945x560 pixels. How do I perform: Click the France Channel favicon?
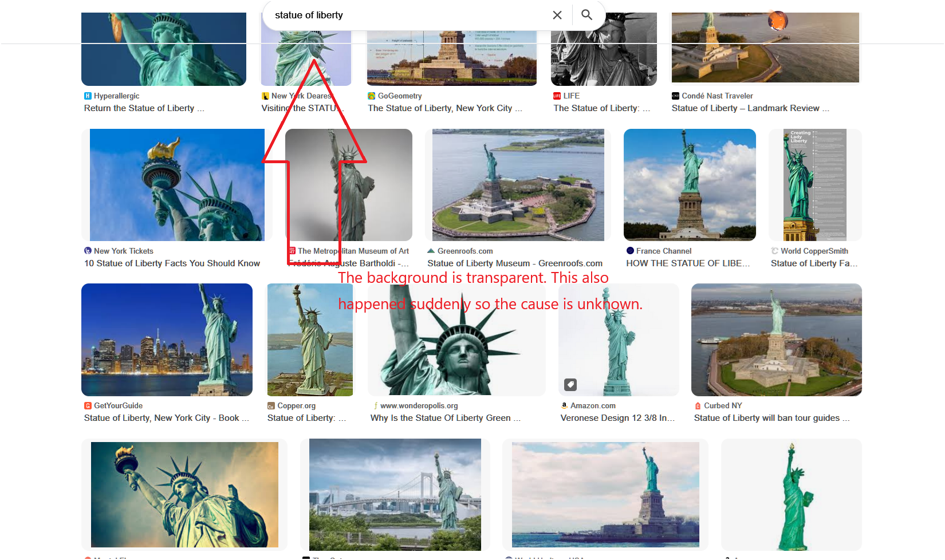[x=630, y=251]
